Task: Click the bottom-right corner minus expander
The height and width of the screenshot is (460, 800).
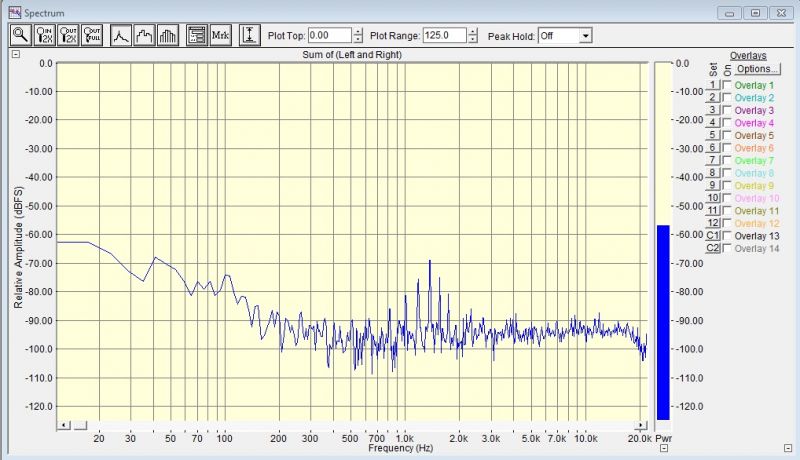Action: click(x=788, y=448)
